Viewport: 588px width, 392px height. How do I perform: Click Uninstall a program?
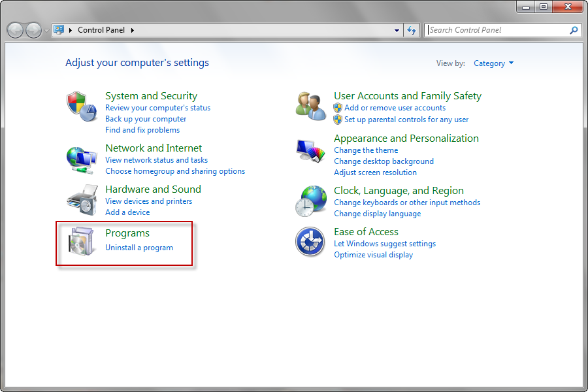pyautogui.click(x=139, y=248)
